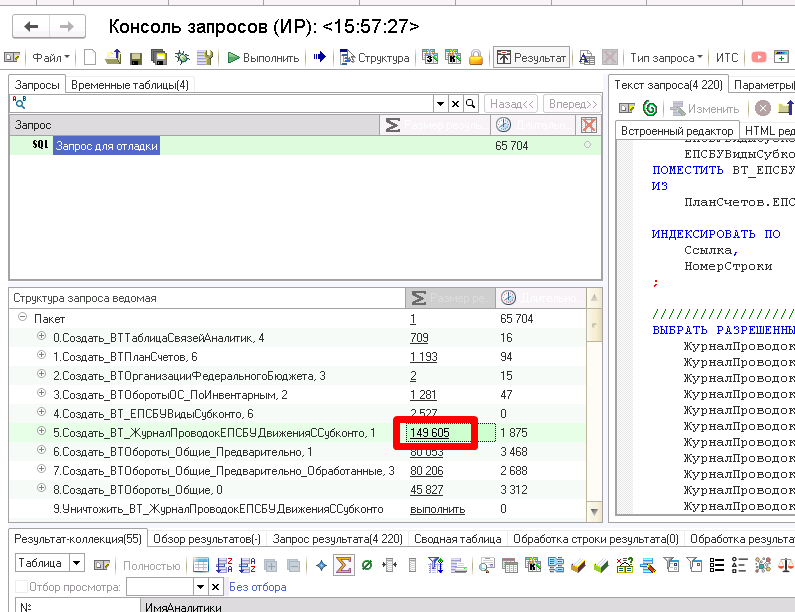Image resolution: width=795 pixels, height=612 pixels.
Task: Click the Выполнить run query button
Action: (x=263, y=58)
